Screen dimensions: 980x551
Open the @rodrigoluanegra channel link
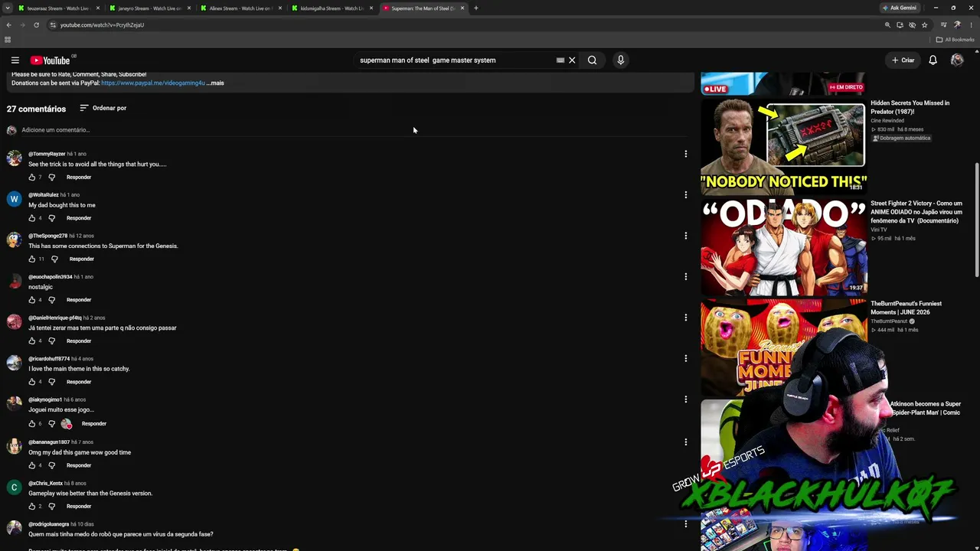pos(49,524)
